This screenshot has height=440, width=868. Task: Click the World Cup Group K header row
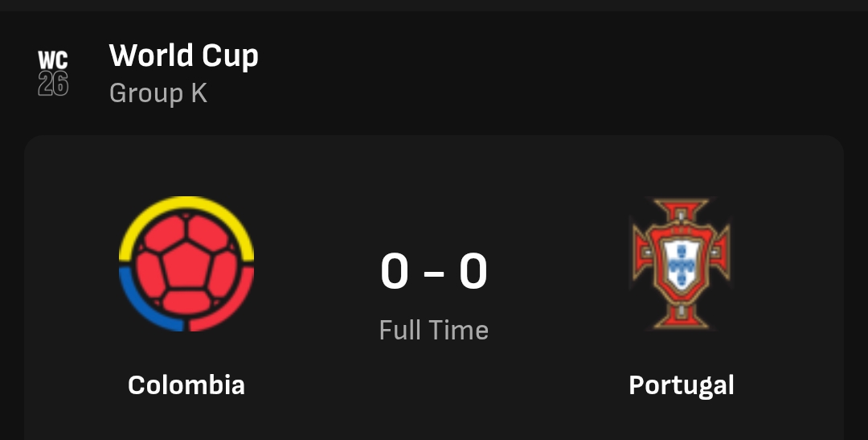click(434, 73)
